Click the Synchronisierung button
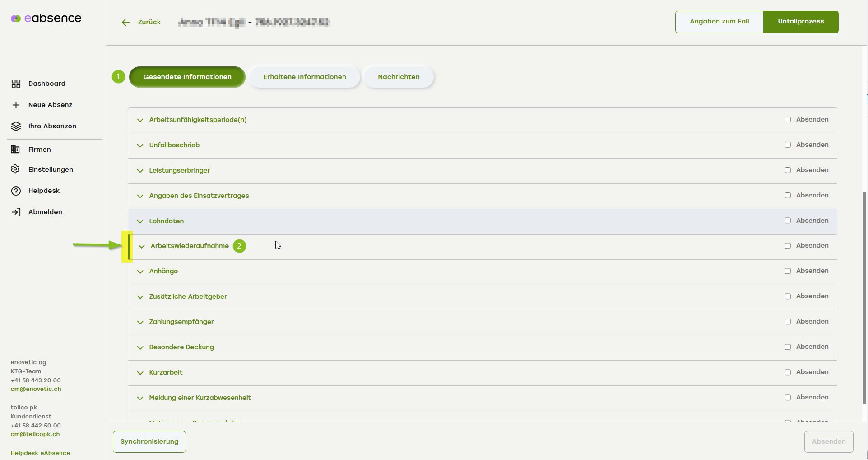This screenshot has width=868, height=460. [x=149, y=441]
